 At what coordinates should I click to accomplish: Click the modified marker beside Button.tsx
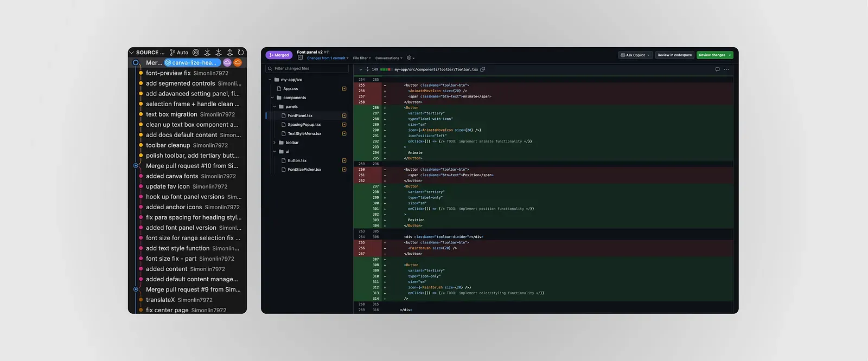(344, 160)
